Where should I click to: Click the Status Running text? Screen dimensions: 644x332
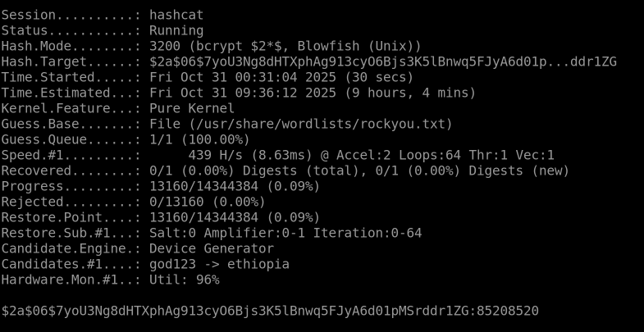(176, 30)
